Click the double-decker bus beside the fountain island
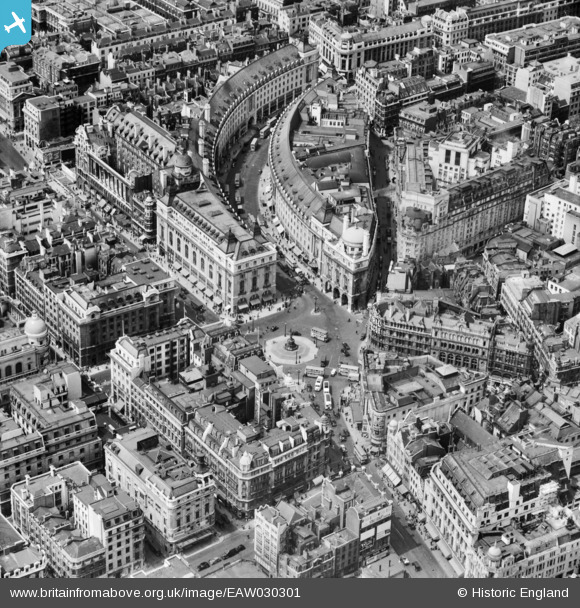This screenshot has width=580, height=608. point(320,334)
